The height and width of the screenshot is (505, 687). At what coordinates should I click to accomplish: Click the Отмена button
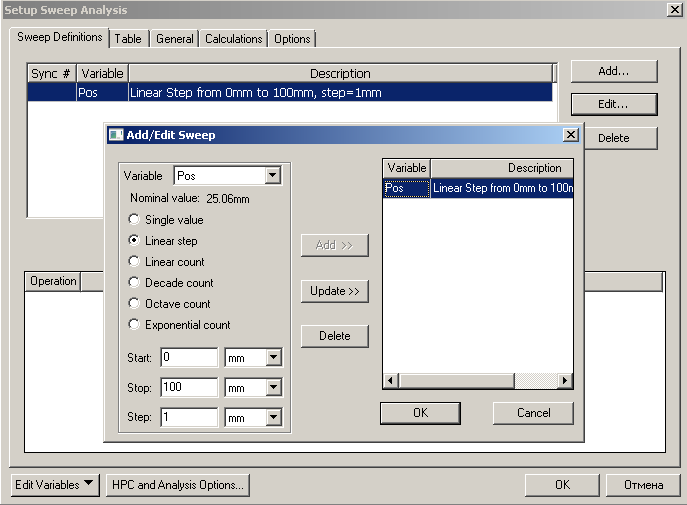pos(643,485)
